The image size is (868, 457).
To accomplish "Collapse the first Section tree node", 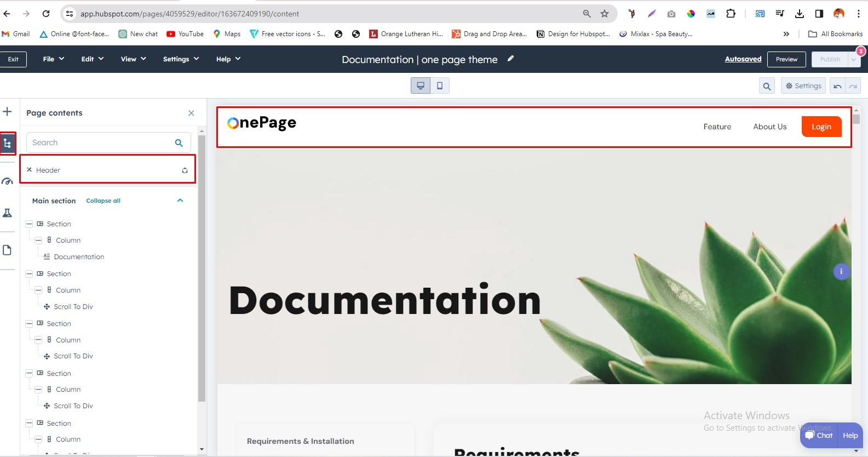I will pyautogui.click(x=29, y=224).
